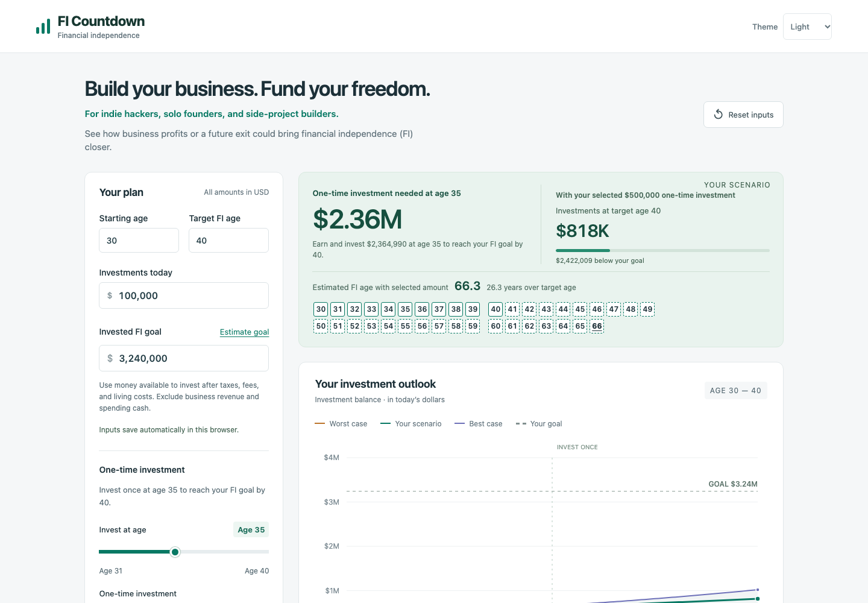Open the Theme dropdown set to Light
868x603 pixels.
[807, 27]
